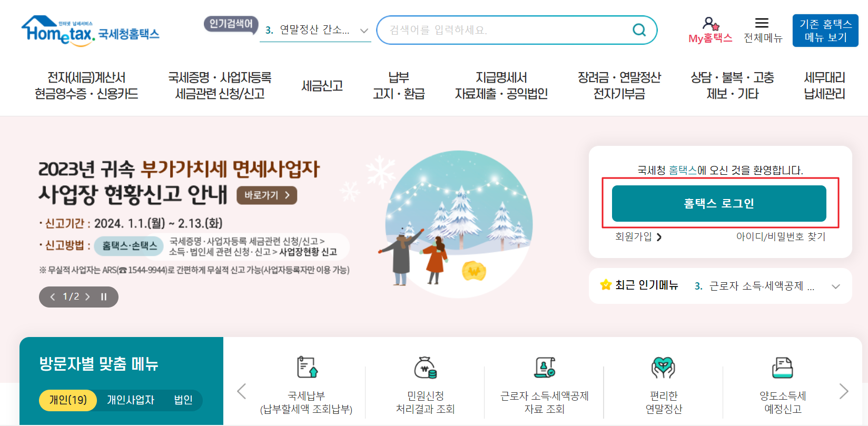This screenshot has height=426, width=868.
Task: Click the search magnifier icon
Action: (x=639, y=30)
